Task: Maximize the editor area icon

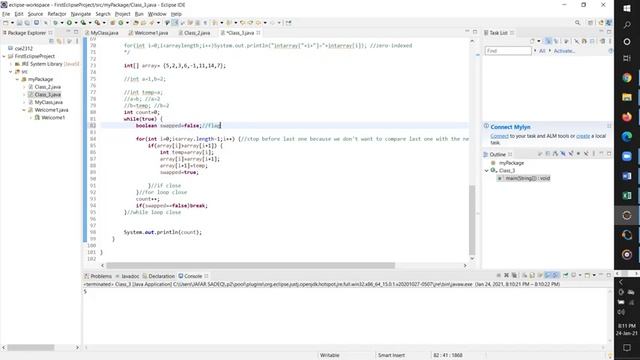Action: 475,32
